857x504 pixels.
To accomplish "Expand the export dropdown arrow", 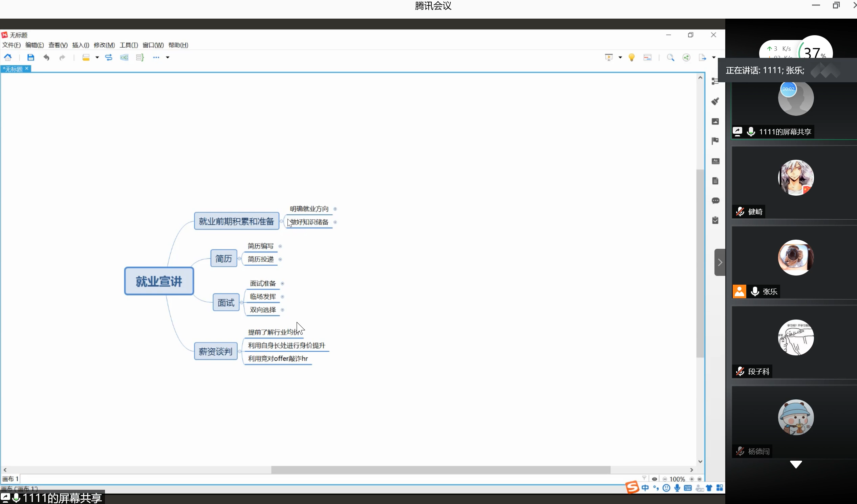I will (x=714, y=58).
